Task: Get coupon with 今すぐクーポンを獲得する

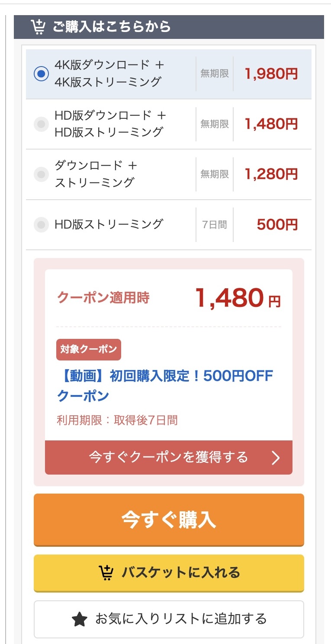Action: coord(168,457)
